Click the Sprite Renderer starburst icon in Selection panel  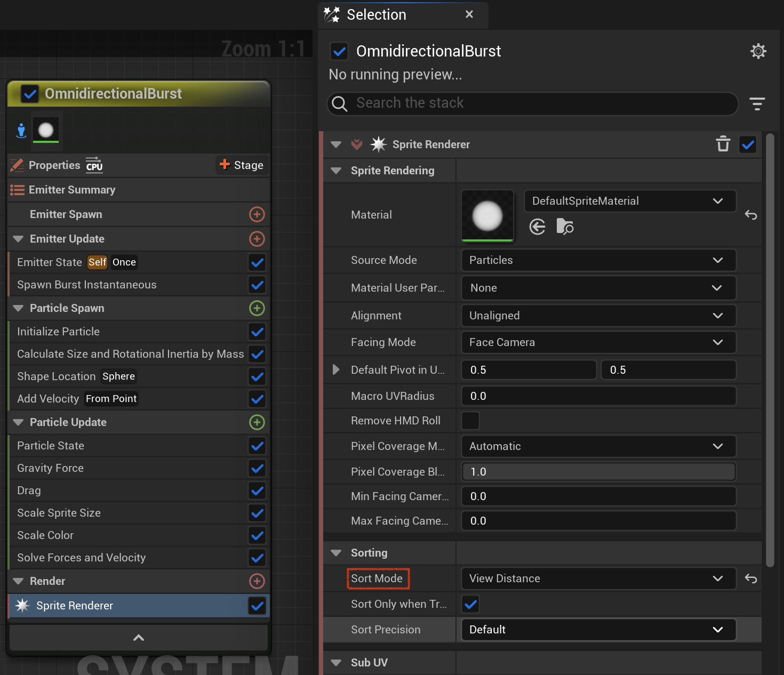coord(379,144)
